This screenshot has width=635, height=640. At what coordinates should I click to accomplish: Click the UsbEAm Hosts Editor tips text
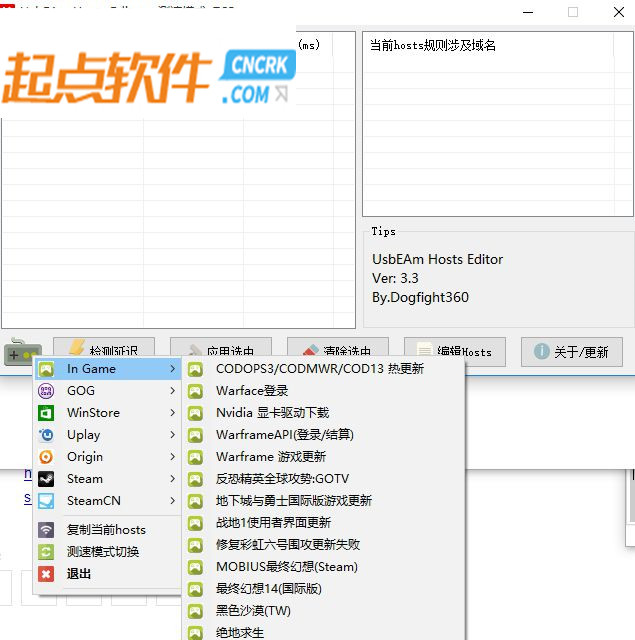(437, 259)
